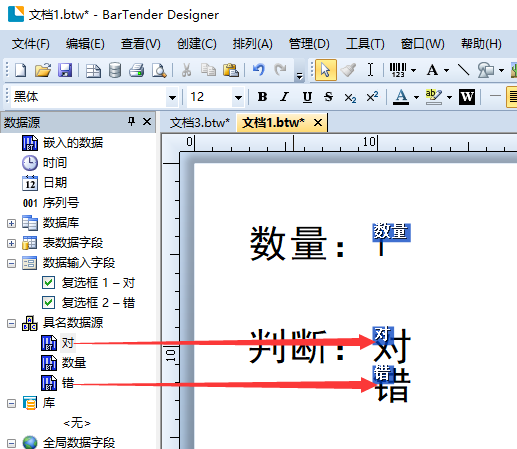Open the font size dropdown
The height and width of the screenshot is (449, 517).
[x=238, y=98]
